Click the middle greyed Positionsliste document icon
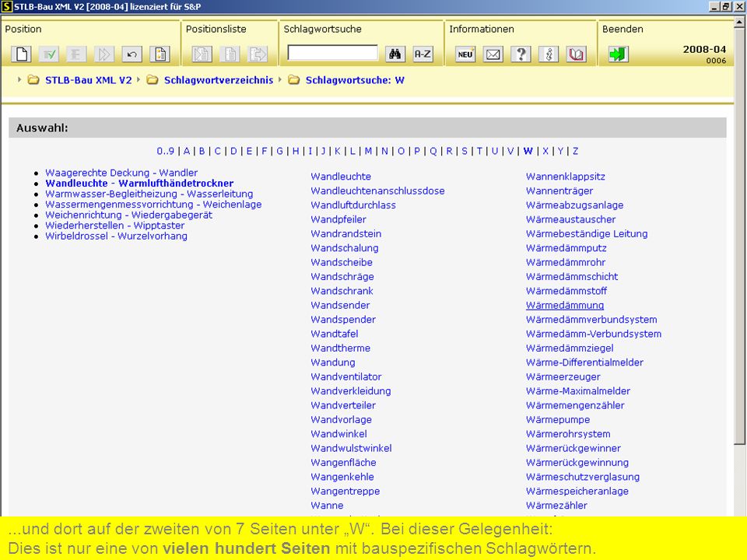747x560 pixels. click(230, 54)
